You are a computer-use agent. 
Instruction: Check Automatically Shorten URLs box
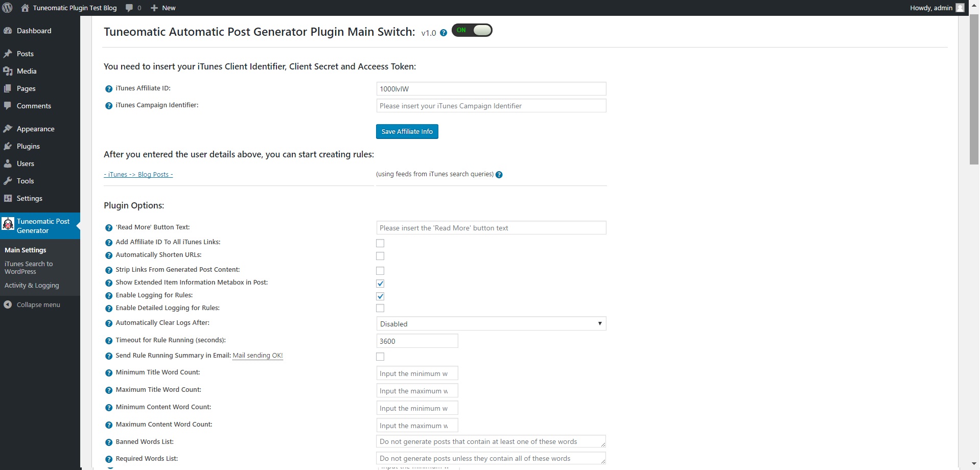[380, 256]
